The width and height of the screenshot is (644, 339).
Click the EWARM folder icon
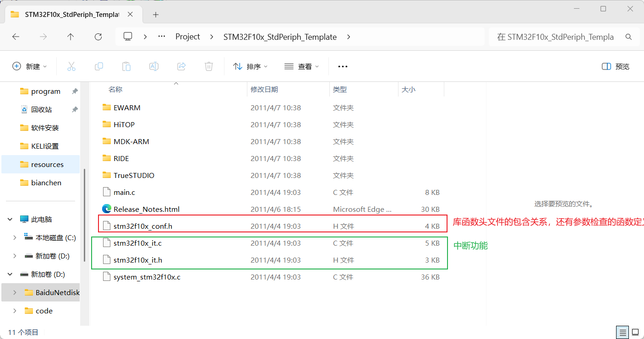107,108
